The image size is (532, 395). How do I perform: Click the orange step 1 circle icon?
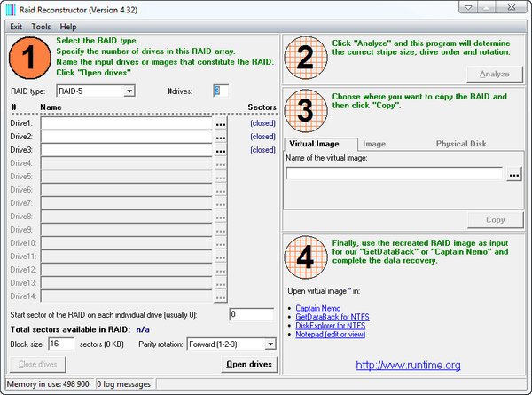[x=29, y=59]
